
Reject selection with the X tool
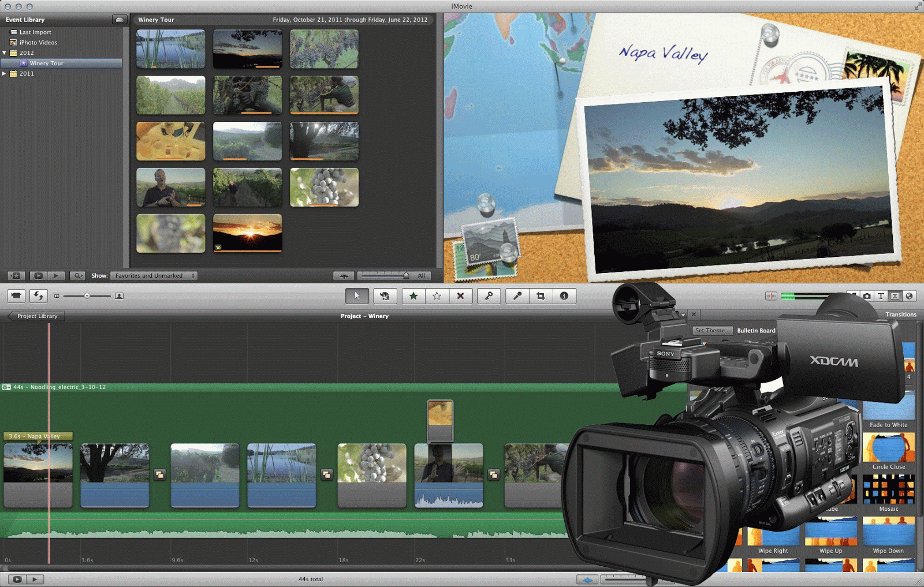460,296
